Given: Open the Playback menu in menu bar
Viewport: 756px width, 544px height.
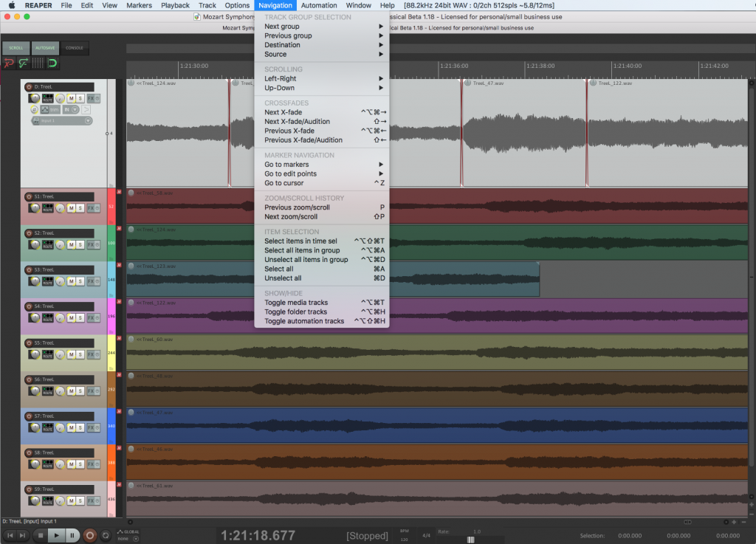Looking at the screenshot, I should 175,5.
